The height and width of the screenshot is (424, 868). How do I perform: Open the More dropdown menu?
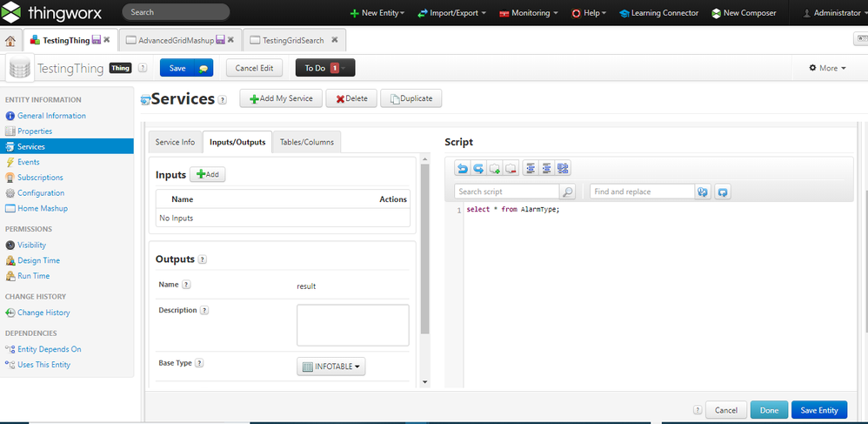coord(827,68)
